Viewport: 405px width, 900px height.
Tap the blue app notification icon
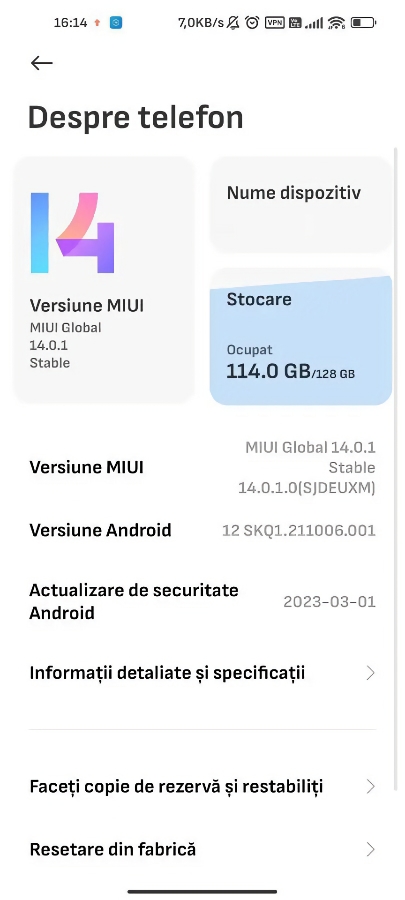[x=116, y=23]
